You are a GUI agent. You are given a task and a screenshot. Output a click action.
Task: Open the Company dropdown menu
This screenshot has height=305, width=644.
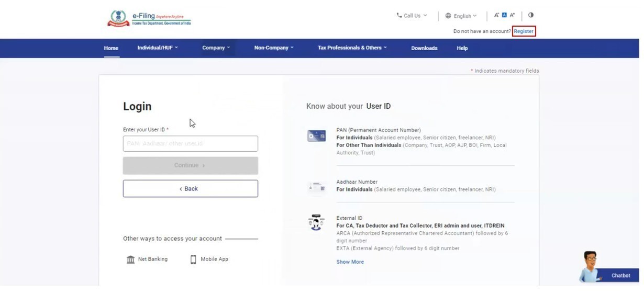tap(216, 48)
